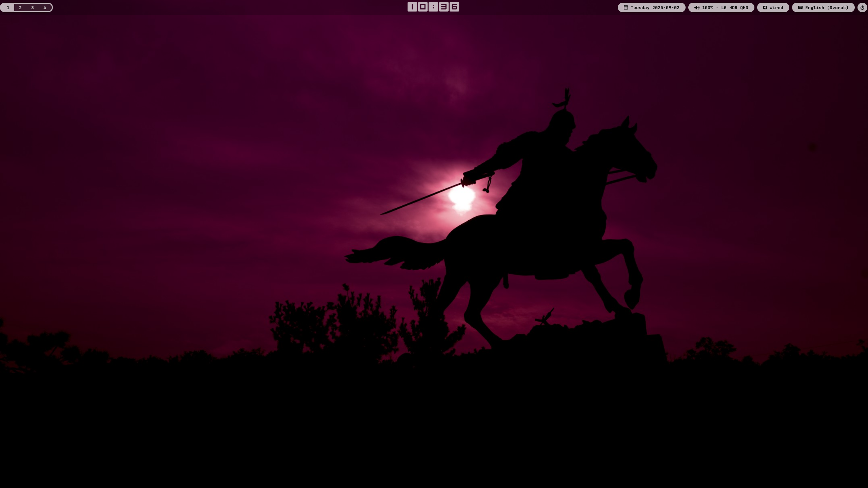Switch to workspace 4
This screenshot has height=488, width=868.
tap(45, 7)
